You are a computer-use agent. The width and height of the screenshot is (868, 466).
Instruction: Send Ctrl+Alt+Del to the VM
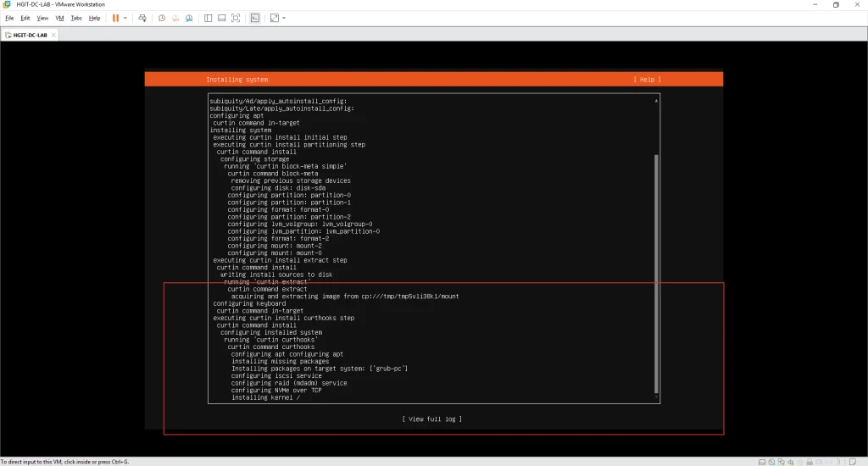tap(142, 19)
